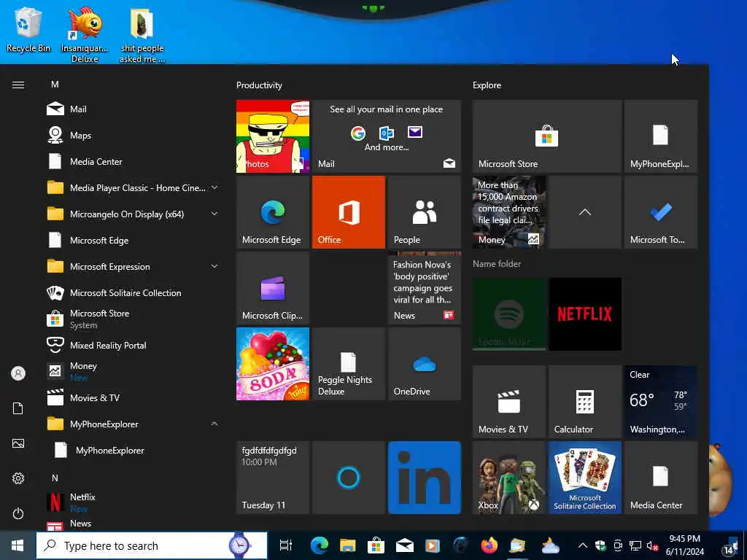Open the Mail tile See all your mail
This screenshot has width=747, height=560.
(x=387, y=136)
